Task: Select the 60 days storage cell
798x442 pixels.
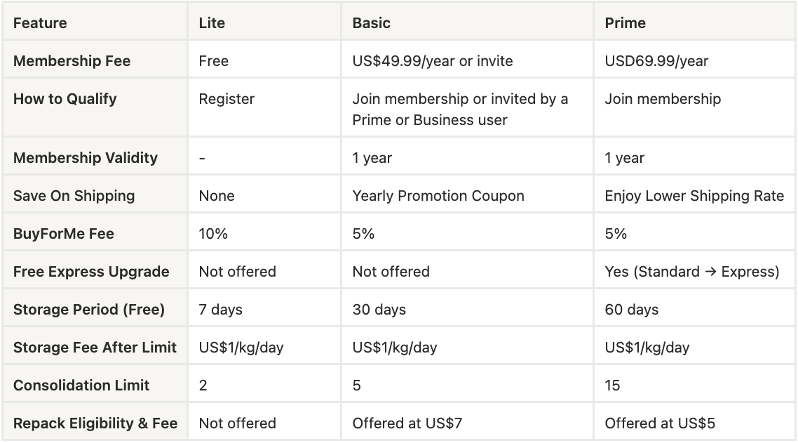Action: (632, 310)
